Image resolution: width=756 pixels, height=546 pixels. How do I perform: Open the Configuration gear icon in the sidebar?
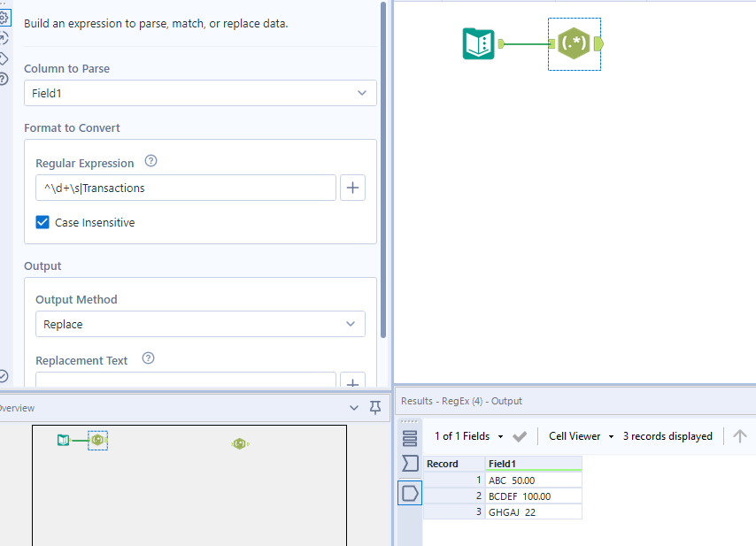(x=6, y=17)
